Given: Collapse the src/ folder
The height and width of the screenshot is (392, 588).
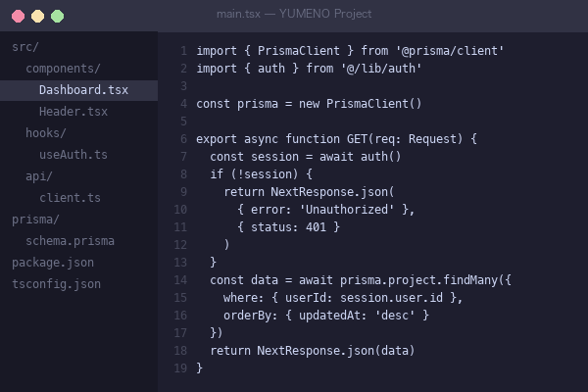Looking at the screenshot, I should (x=25, y=47).
